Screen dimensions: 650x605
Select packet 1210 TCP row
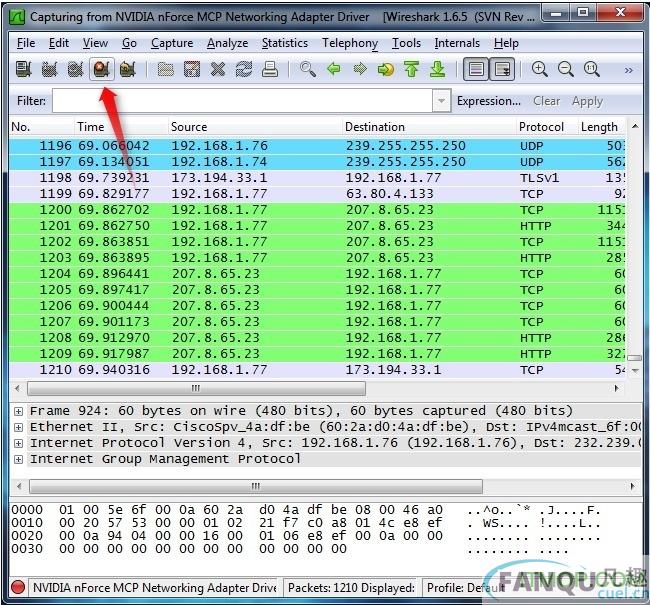pyautogui.click(x=317, y=370)
